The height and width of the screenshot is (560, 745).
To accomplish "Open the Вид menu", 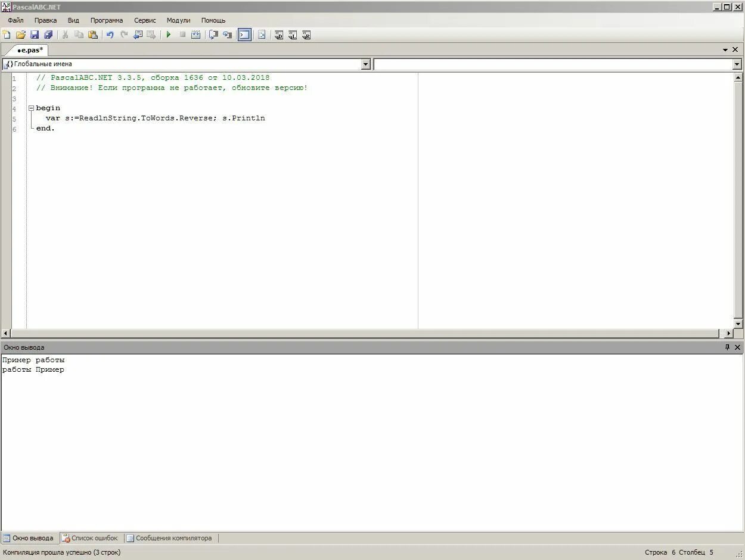I will pyautogui.click(x=73, y=20).
